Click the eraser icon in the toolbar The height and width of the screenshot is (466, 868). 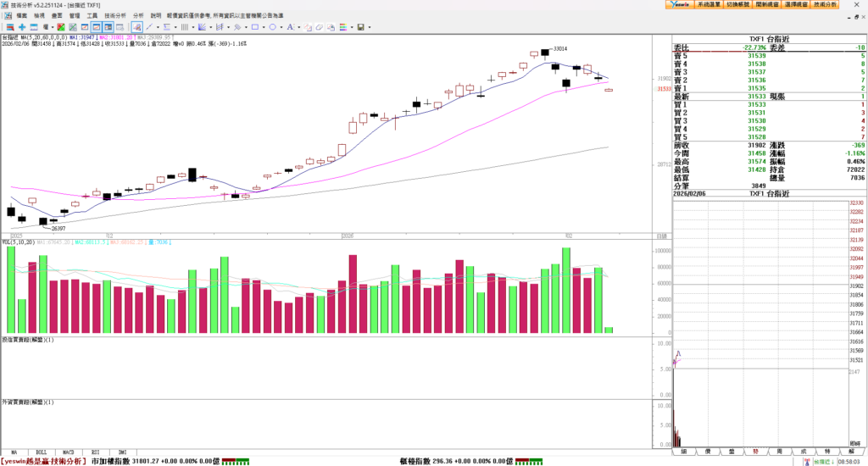320,27
